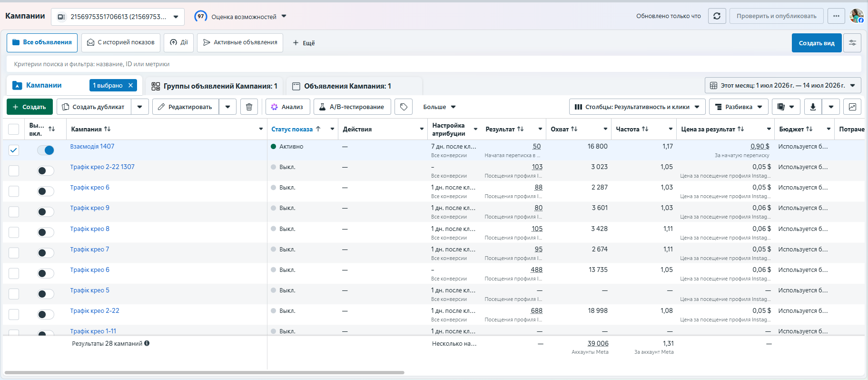Click the Анализ button

tap(288, 107)
